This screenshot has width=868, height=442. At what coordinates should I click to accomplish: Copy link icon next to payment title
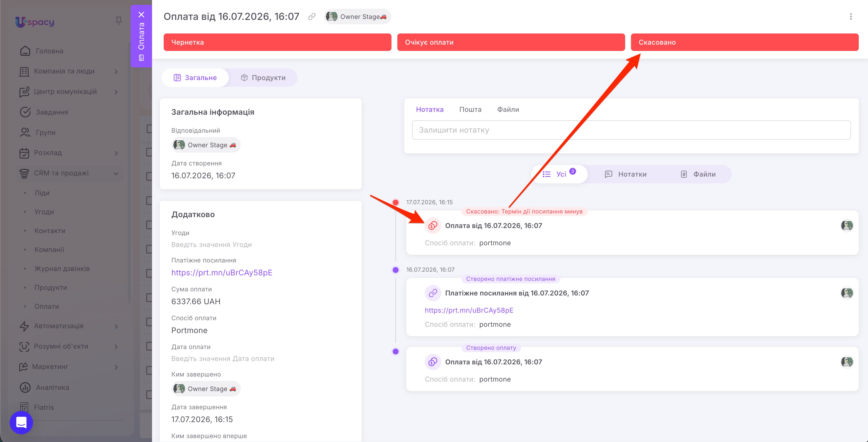point(312,16)
